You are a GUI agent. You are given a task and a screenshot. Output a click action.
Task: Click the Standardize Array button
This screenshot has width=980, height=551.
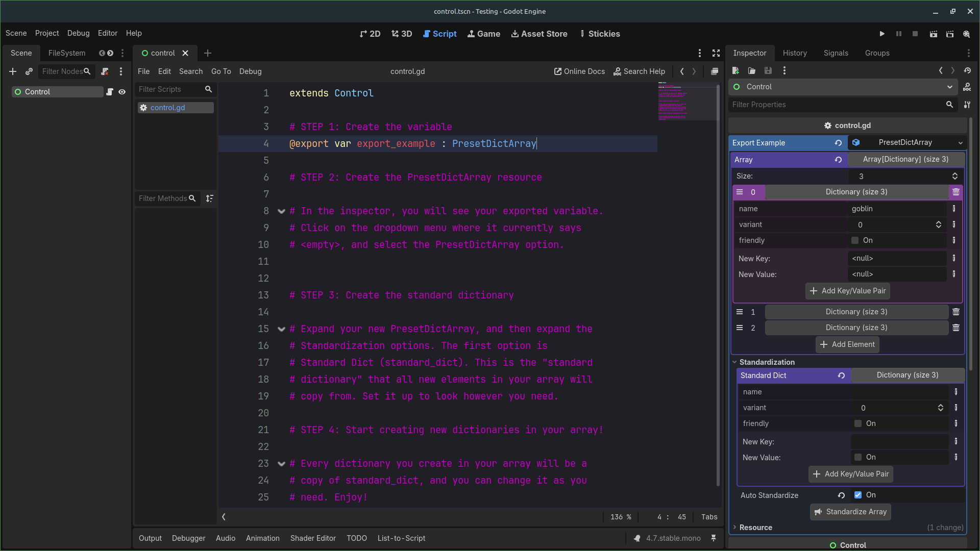pos(850,512)
